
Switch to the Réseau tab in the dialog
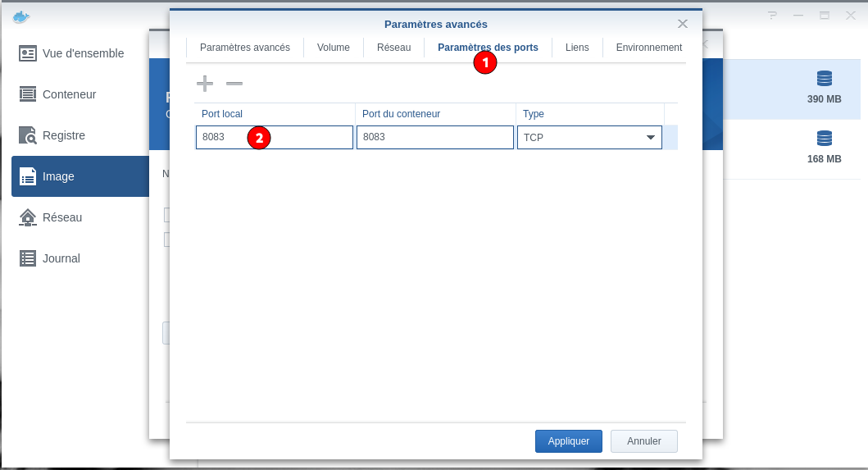393,48
